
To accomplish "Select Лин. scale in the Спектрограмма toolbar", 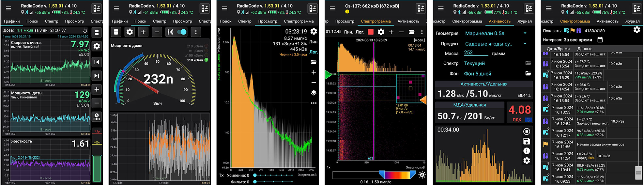I will 348,32.
